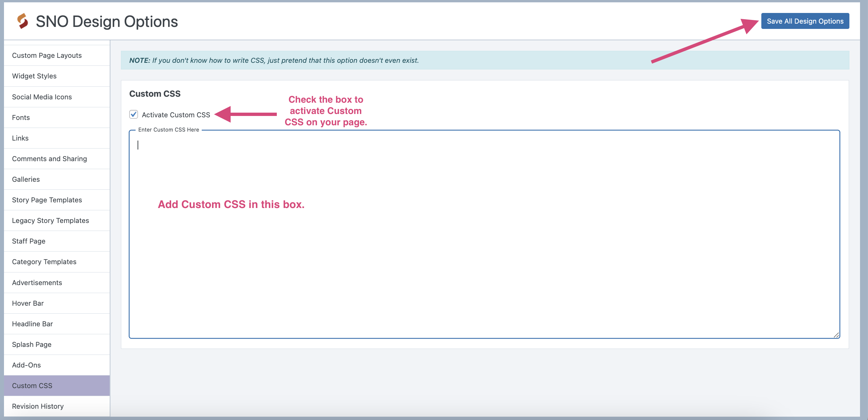Select the highlighted Custom CSS sidebar item
Image resolution: width=868 pixels, height=420 pixels.
point(57,386)
